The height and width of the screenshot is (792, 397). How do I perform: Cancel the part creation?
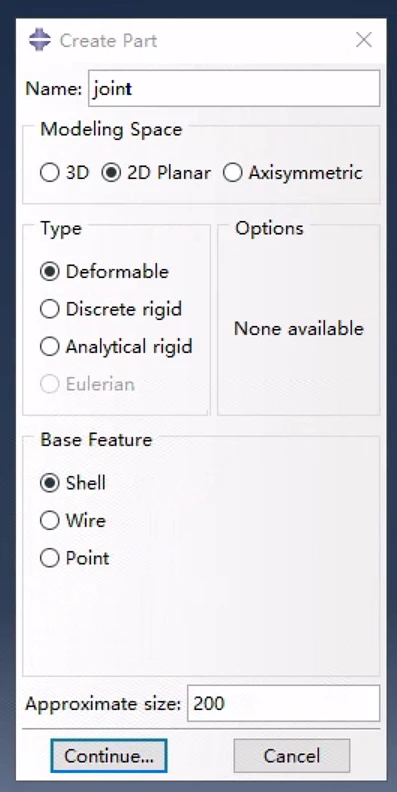291,756
